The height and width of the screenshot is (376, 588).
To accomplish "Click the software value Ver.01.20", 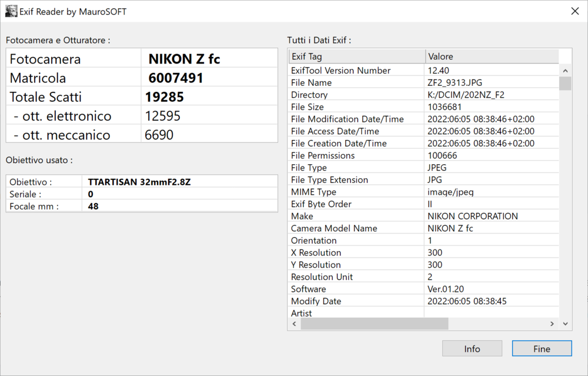I will [x=446, y=289].
